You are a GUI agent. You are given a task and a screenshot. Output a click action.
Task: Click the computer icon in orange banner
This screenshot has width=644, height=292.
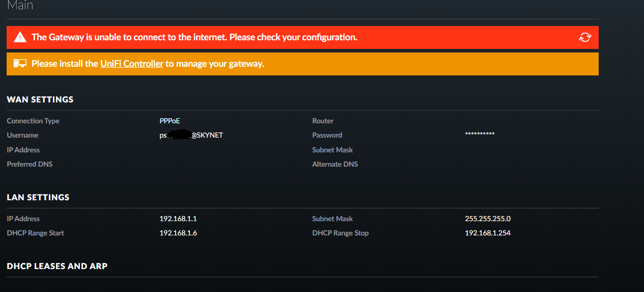coord(20,64)
